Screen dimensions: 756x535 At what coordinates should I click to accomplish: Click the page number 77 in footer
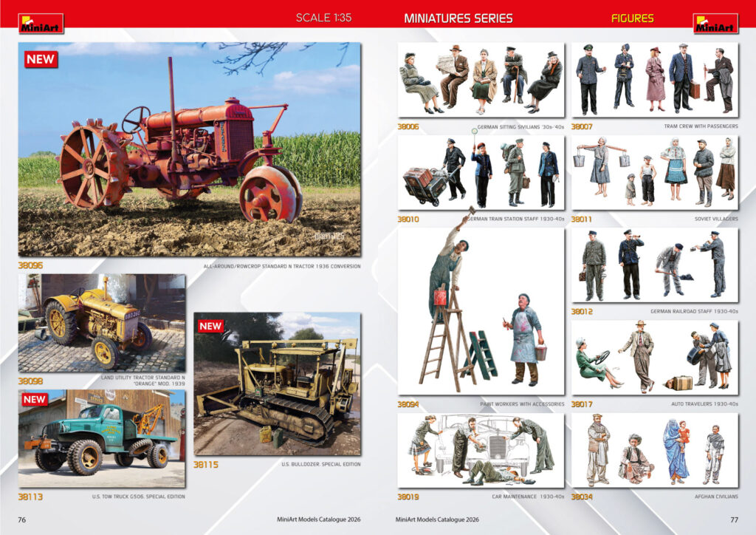click(x=734, y=519)
